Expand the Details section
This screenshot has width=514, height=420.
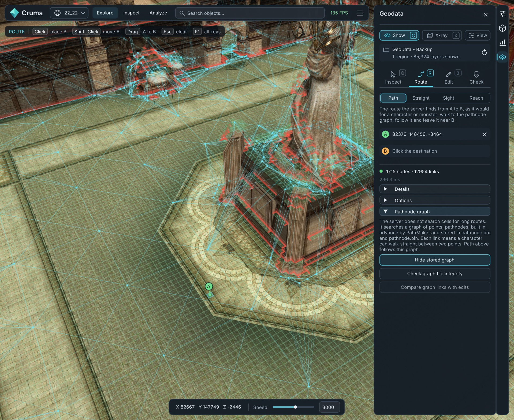[x=435, y=189]
